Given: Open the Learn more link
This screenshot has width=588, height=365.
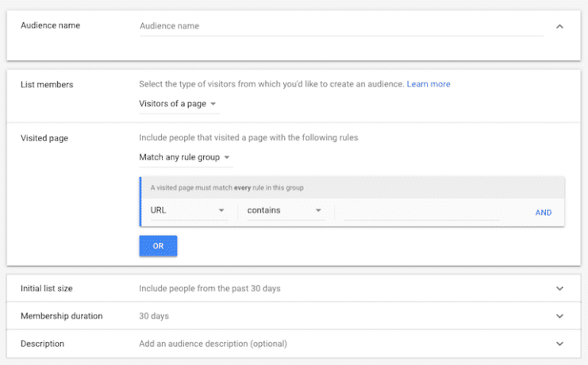Looking at the screenshot, I should 429,84.
